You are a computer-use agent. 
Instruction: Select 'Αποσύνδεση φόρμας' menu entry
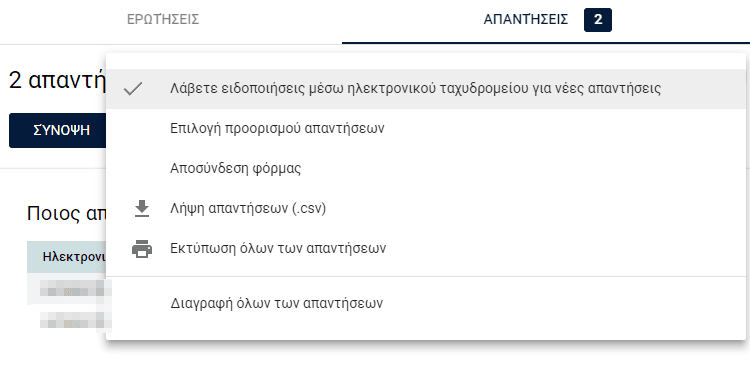426,168
